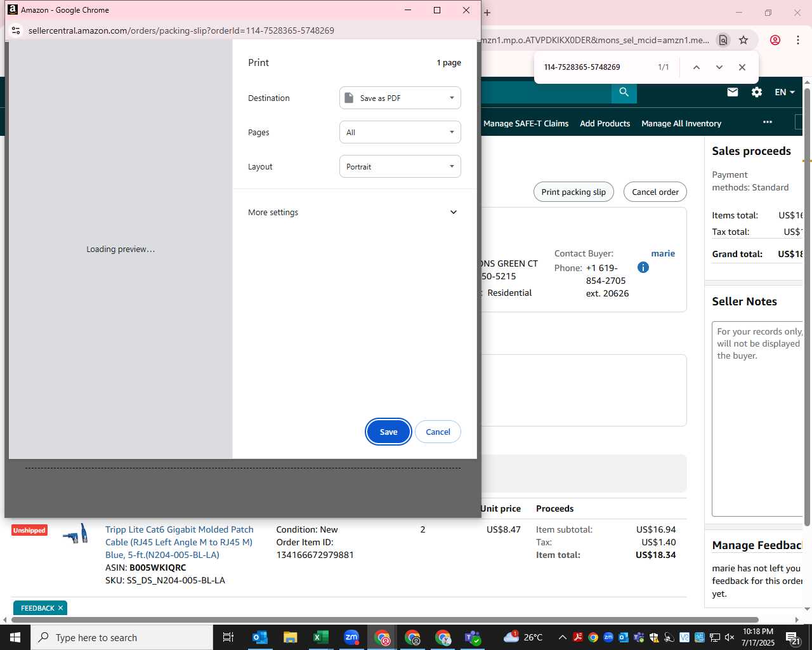Open Chrome three-dot menu
The height and width of the screenshot is (650, 812).
(798, 40)
